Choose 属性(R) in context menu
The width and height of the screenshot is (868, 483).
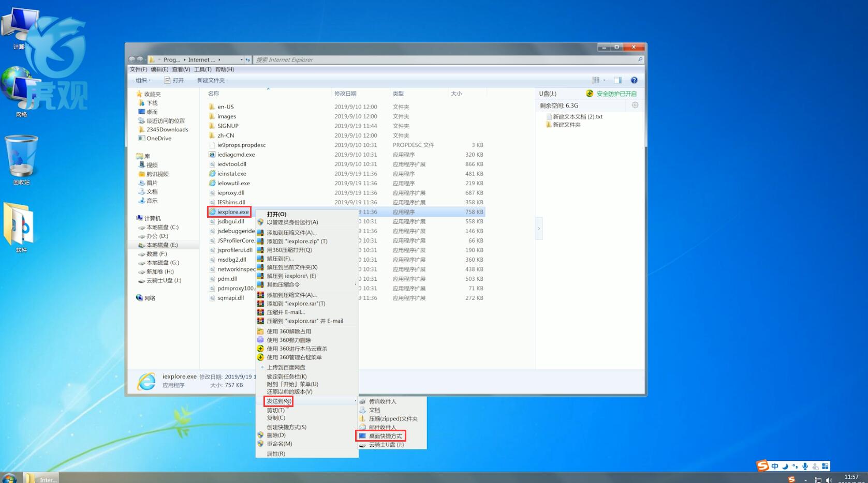click(307, 454)
